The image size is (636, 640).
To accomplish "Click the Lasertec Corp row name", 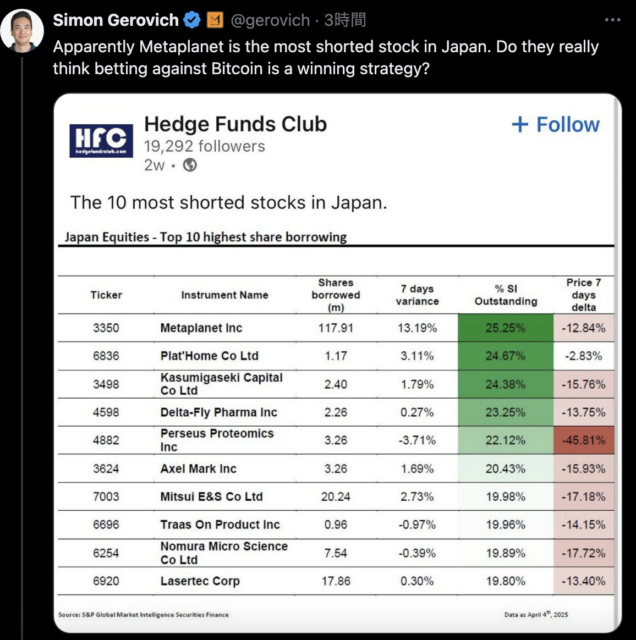I will point(200,581).
